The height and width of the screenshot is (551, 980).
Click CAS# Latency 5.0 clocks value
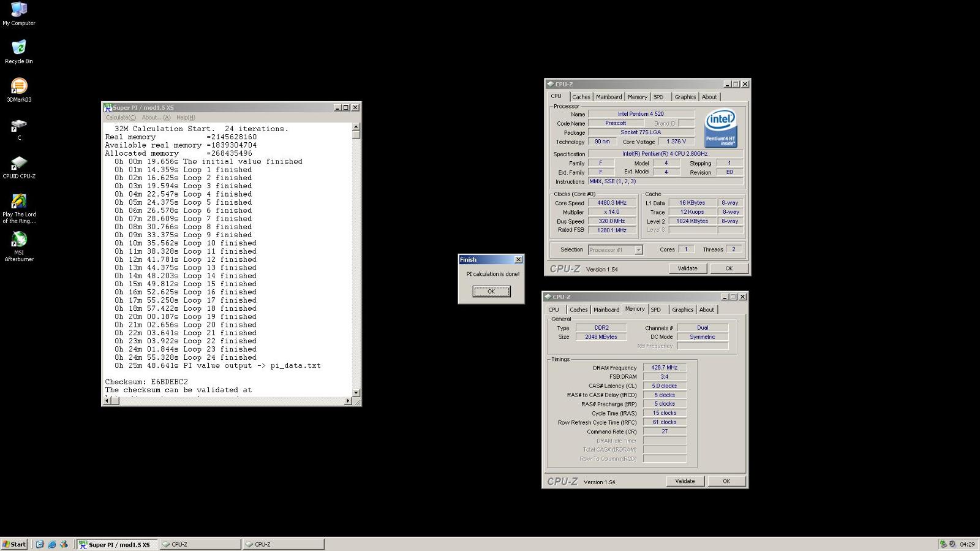click(x=665, y=386)
